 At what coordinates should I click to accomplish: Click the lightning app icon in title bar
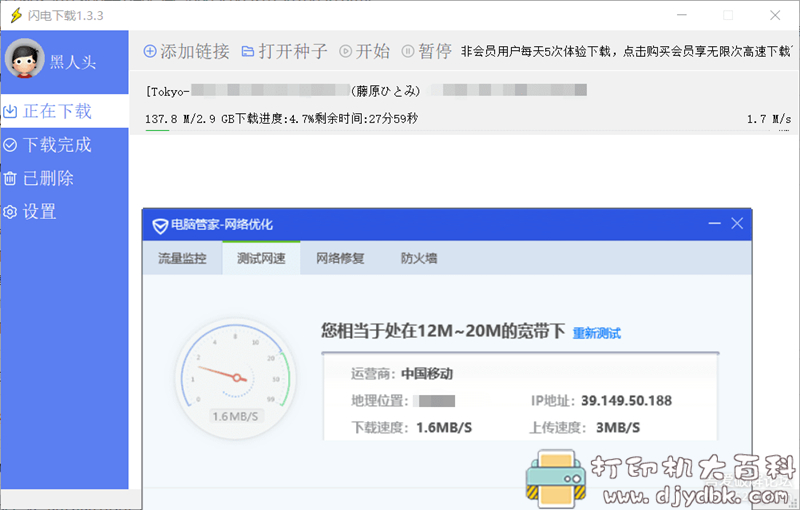tap(16, 15)
